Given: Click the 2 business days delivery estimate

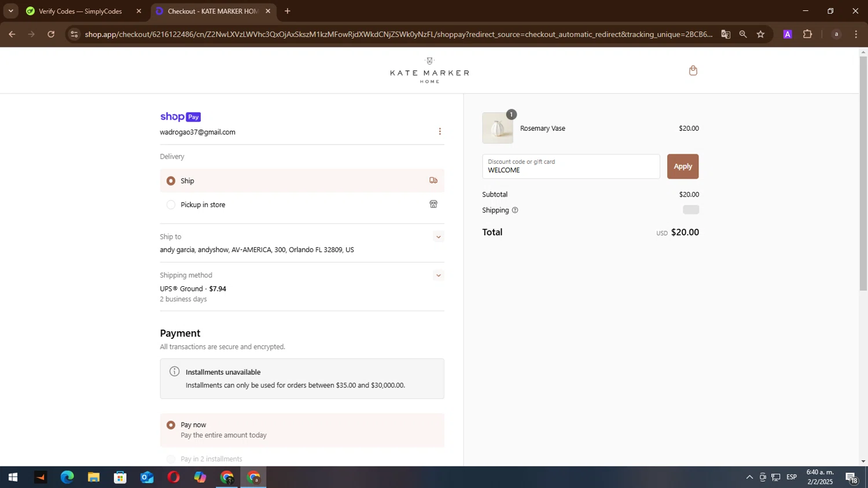Looking at the screenshot, I should [183, 300].
